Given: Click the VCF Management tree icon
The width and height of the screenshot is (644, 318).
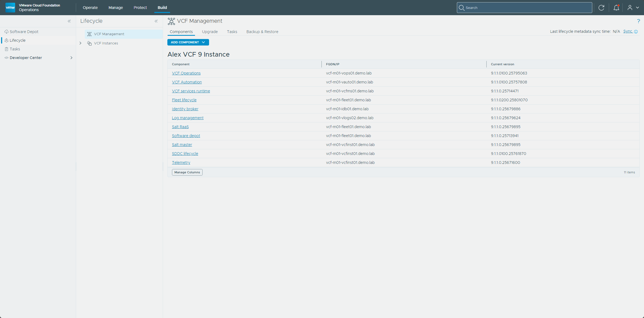Looking at the screenshot, I should pos(89,34).
